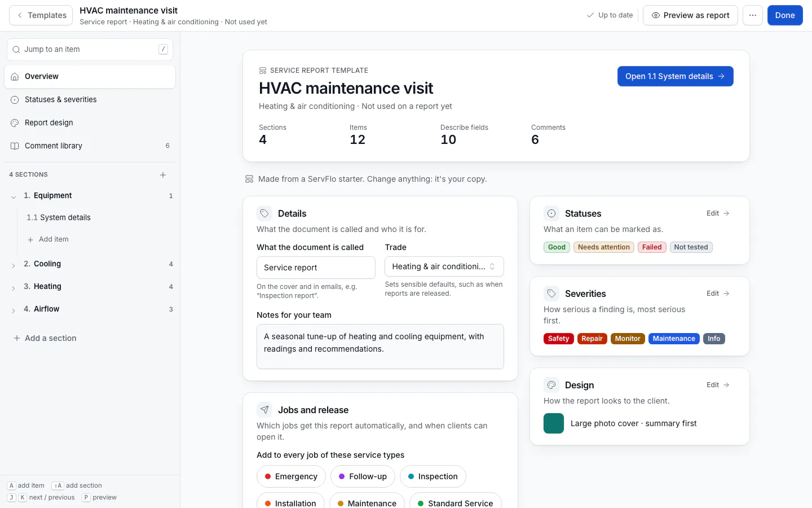Image resolution: width=812 pixels, height=508 pixels.
Task: Click the document name field 'Service report'
Action: (x=316, y=268)
